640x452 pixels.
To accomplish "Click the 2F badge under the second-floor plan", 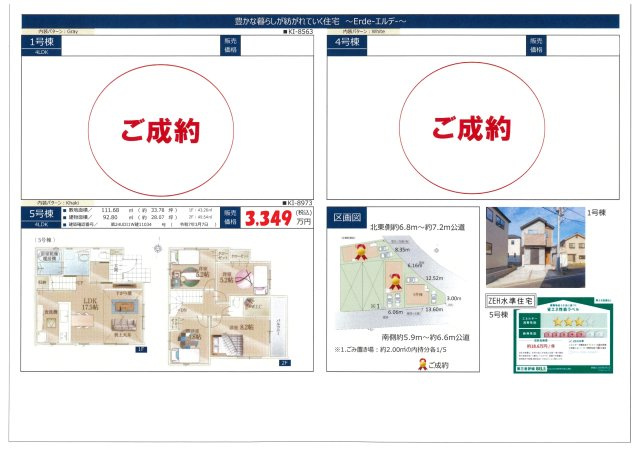I will [x=284, y=363].
